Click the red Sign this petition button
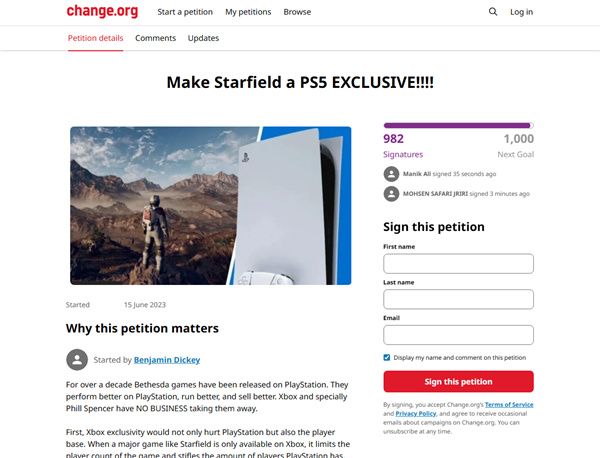The height and width of the screenshot is (458, 600). click(x=458, y=381)
